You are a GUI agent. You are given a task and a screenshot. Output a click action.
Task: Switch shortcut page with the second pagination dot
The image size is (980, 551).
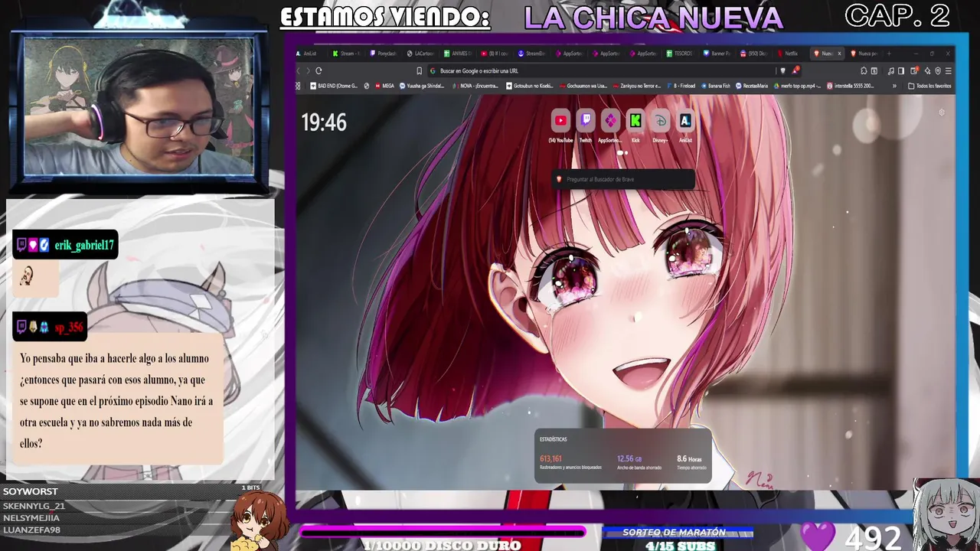click(626, 152)
